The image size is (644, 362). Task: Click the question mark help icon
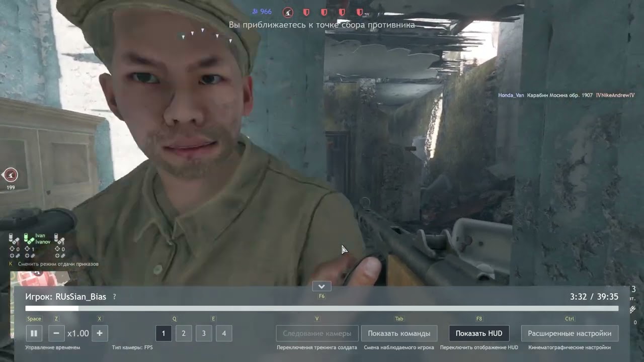[115, 297]
